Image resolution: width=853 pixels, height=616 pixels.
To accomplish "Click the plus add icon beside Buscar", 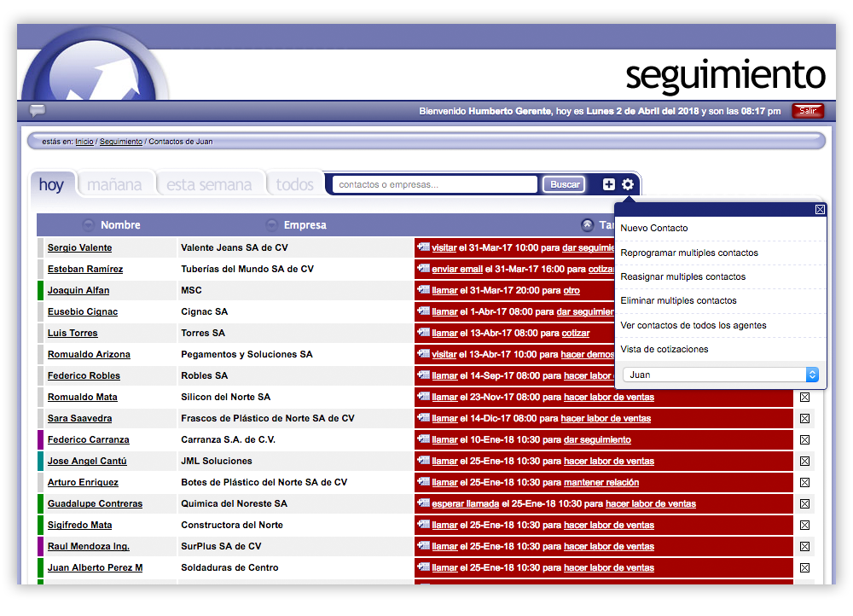I will tap(609, 184).
